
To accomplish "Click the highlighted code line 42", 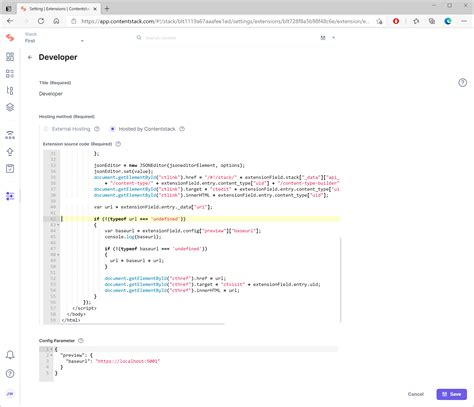I will click(x=200, y=219).
